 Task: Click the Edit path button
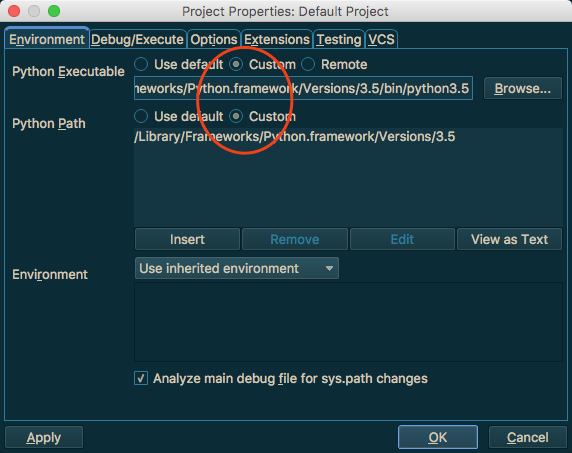(402, 239)
